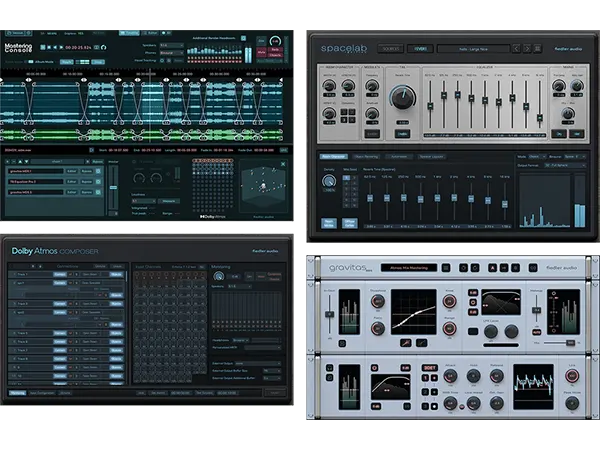This screenshot has width=600, height=450.
Task: Click the 3D object view close X
Action: (x=283, y=164)
